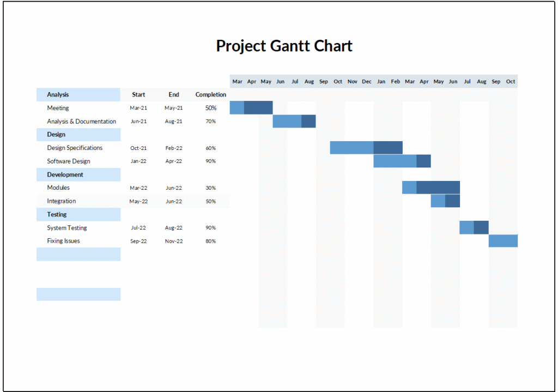558x392 pixels.
Task: Click the Fixing Issues Gantt bar
Action: click(x=502, y=240)
